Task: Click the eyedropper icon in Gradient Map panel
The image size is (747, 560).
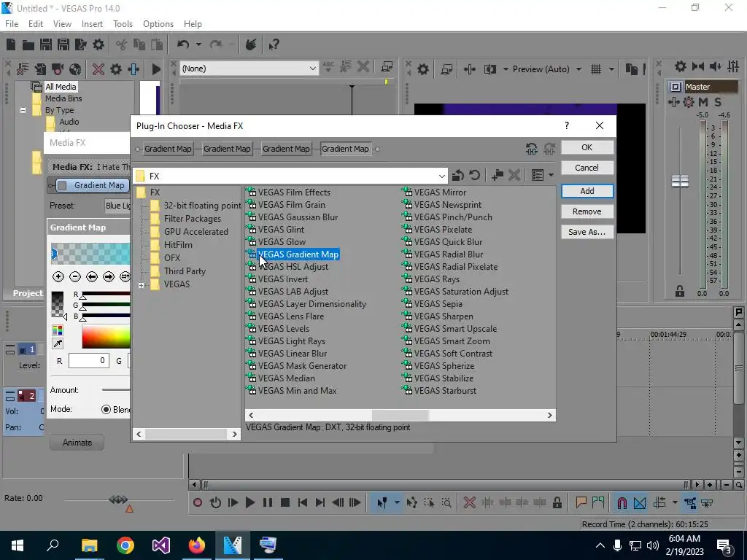Action: 58,343
